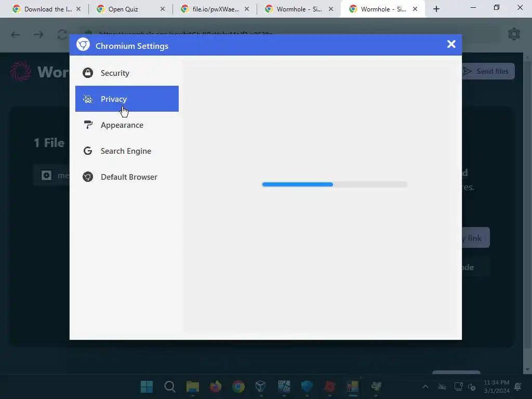Image resolution: width=532 pixels, height=399 pixels.
Task: Close the Download the l... tab
Action: pyautogui.click(x=78, y=9)
